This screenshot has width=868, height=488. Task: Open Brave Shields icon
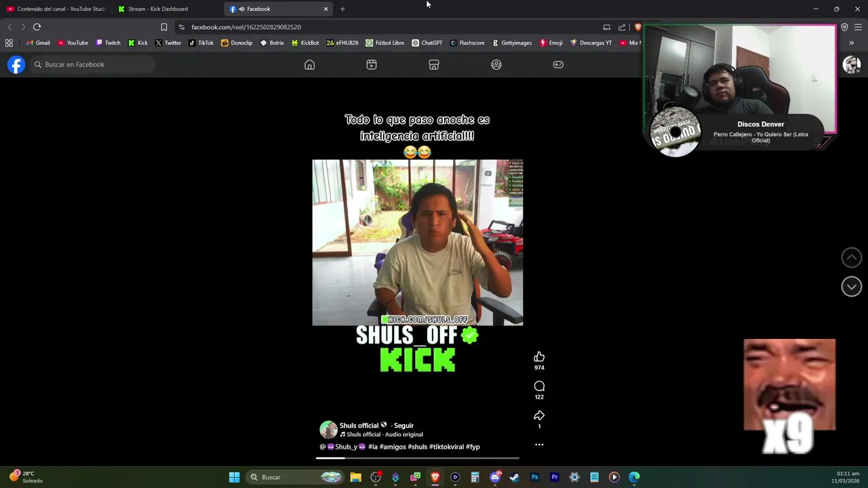[637, 27]
